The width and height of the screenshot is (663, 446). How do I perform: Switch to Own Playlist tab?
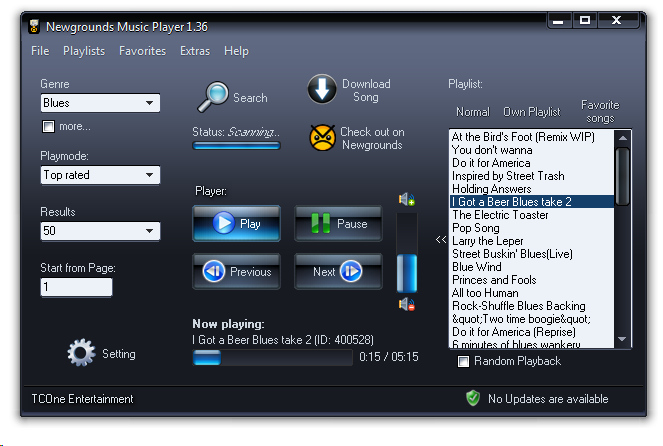pos(531,112)
